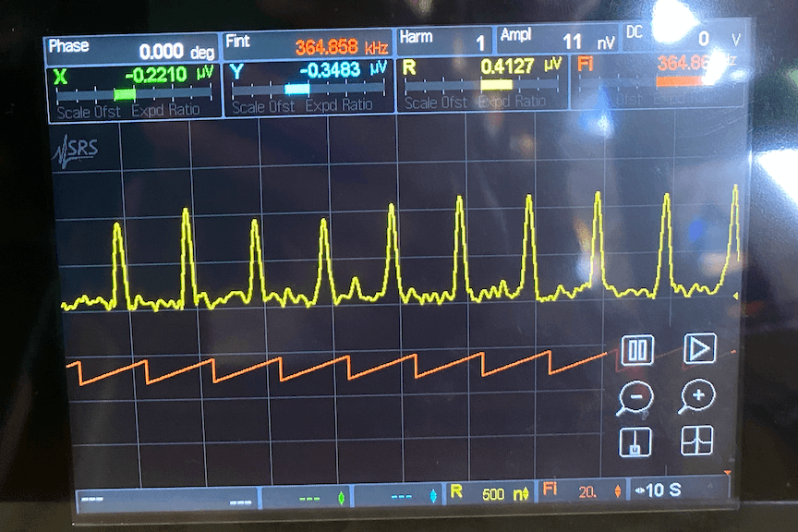Zoom in the chart timescale
This screenshot has width=798, height=532.
[697, 397]
